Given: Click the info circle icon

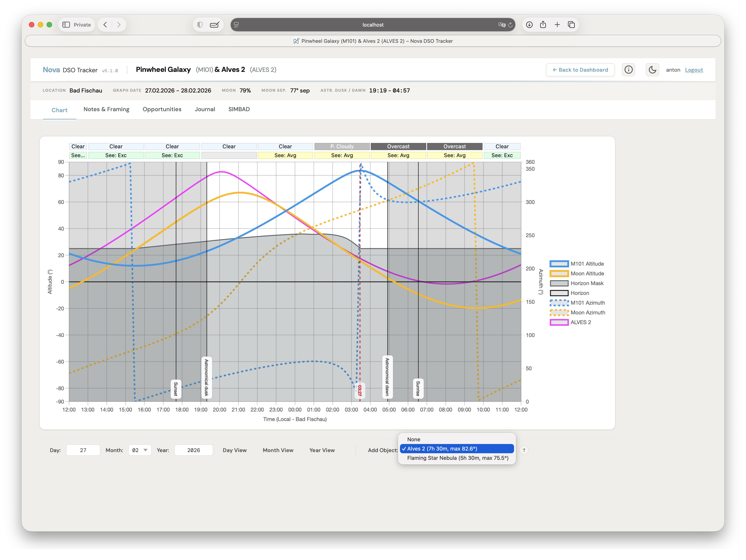Looking at the screenshot, I should tap(628, 70).
